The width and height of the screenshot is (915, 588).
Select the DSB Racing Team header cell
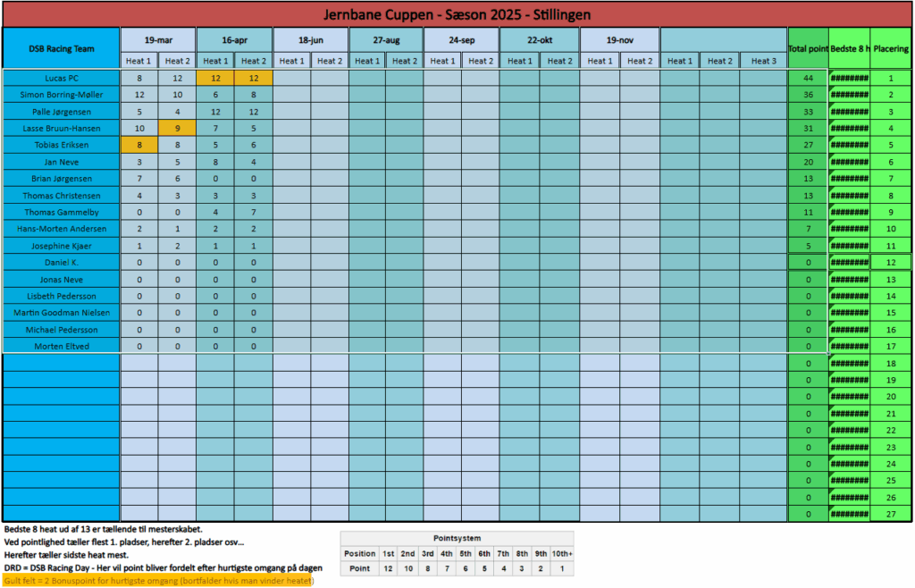tap(61, 48)
